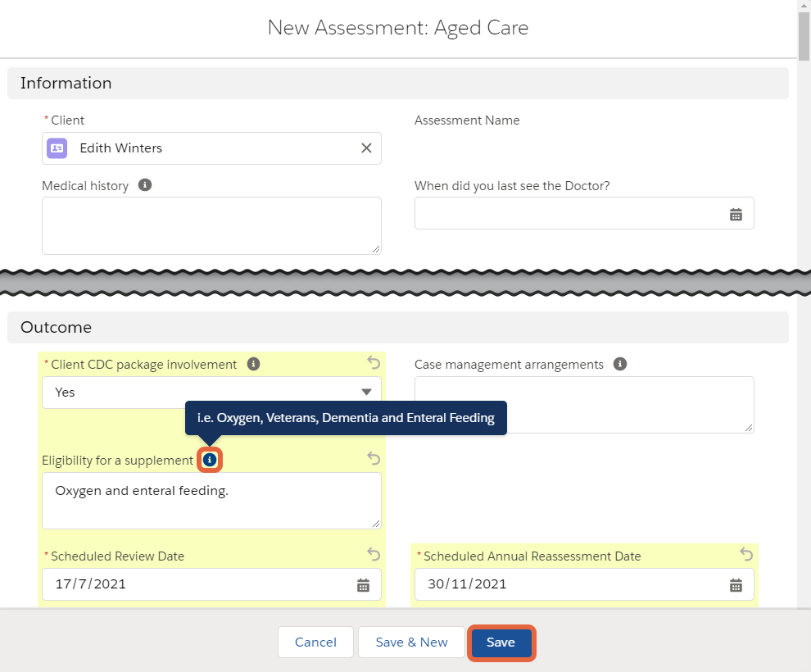811x672 pixels.
Task: Show Case management arrangements help icon
Action: click(620, 364)
